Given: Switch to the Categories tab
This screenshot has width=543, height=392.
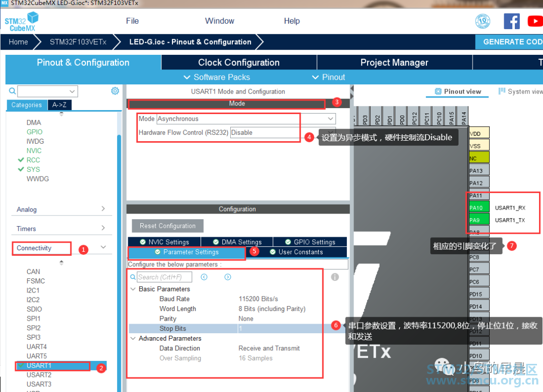Looking at the screenshot, I should click(x=27, y=105).
